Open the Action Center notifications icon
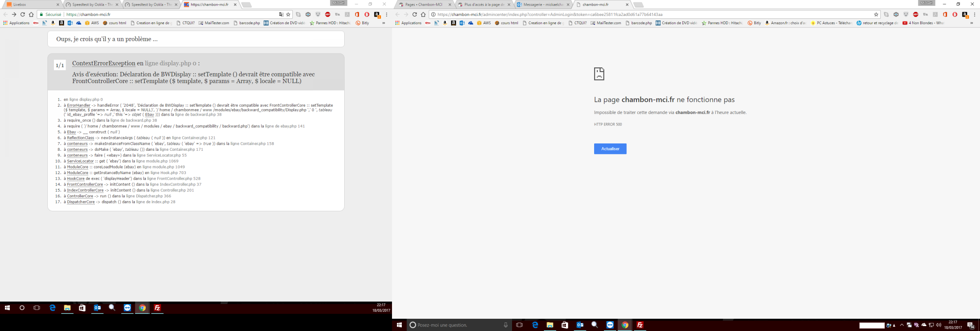Viewport: 980px width, 331px height. (x=971, y=325)
